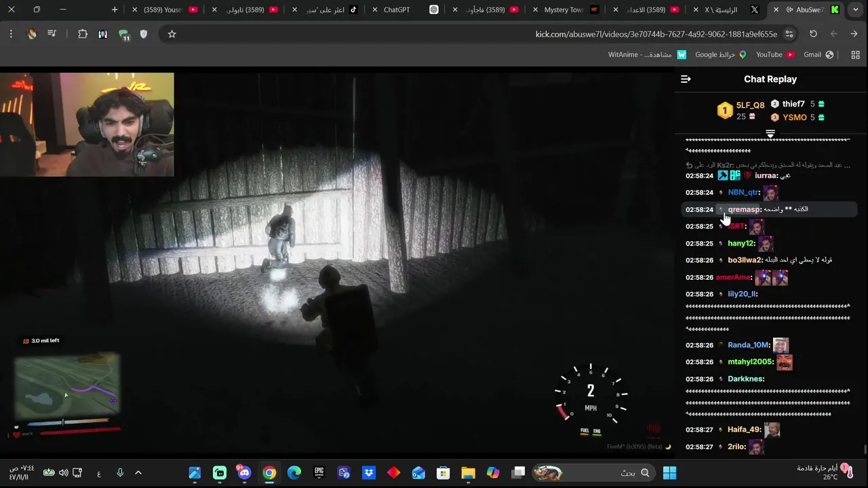This screenshot has height=488, width=868.
Task: Click the reply-to Ks2r quoted message
Action: 768,165
